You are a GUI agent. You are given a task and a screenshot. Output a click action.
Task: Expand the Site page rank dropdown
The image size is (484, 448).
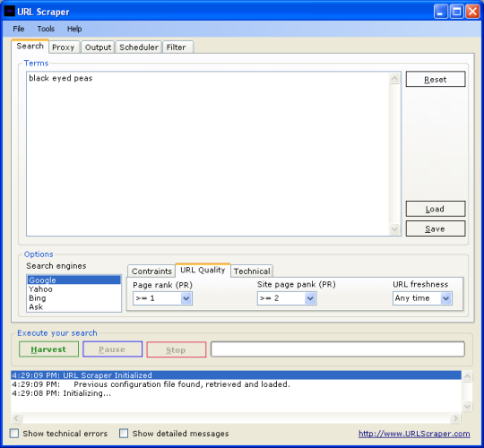310,298
